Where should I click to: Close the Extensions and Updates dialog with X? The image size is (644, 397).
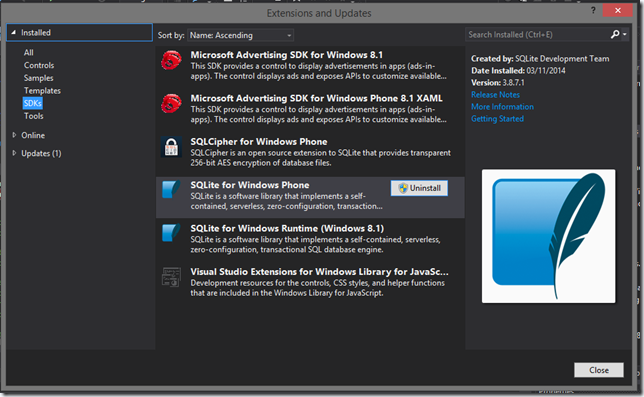coord(618,10)
